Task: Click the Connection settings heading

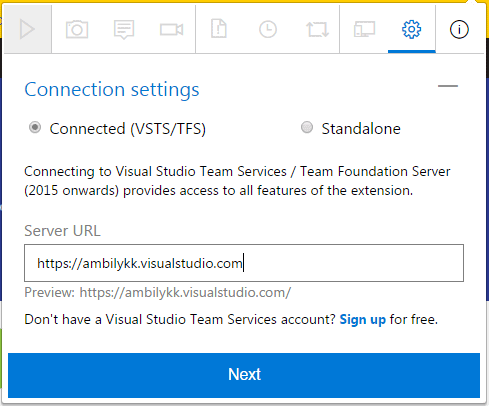Action: (112, 90)
